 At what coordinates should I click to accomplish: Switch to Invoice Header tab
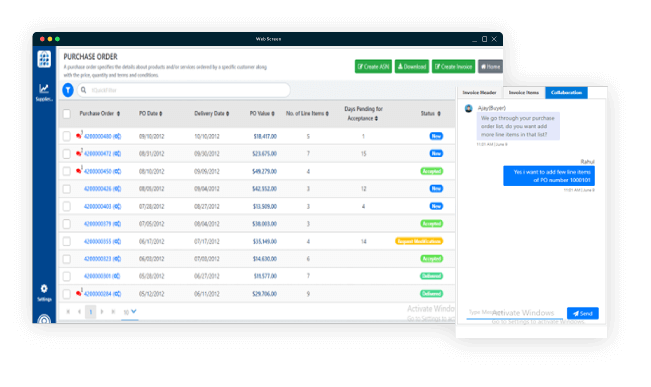(x=480, y=93)
